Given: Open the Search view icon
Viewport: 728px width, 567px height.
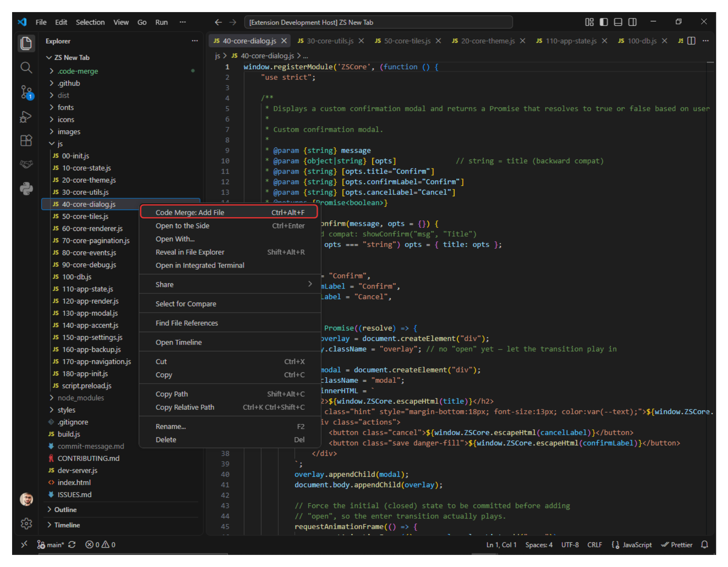Looking at the screenshot, I should point(26,68).
